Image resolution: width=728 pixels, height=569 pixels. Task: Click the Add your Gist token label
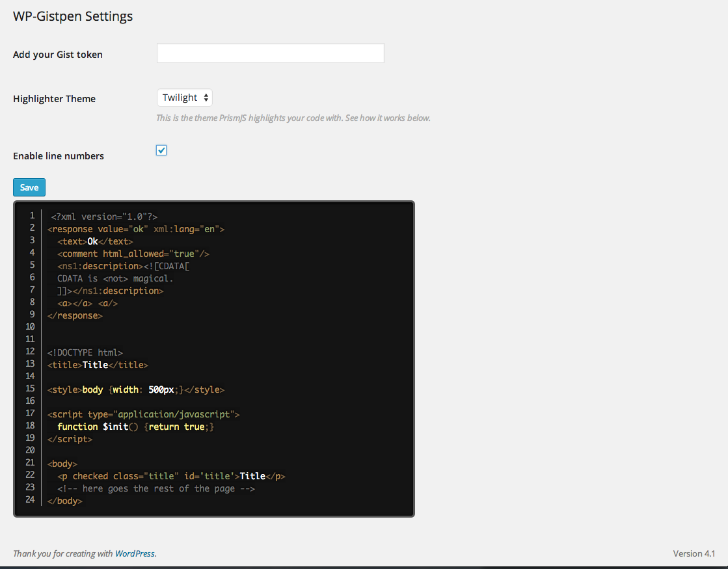(x=57, y=55)
